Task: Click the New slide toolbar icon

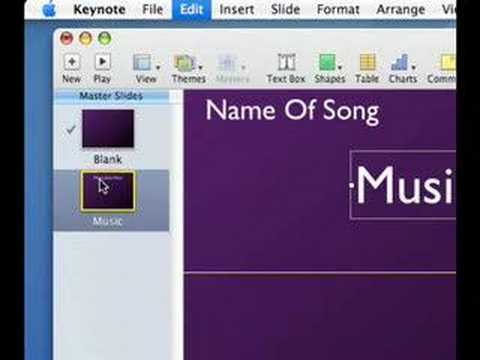Action: [x=71, y=62]
